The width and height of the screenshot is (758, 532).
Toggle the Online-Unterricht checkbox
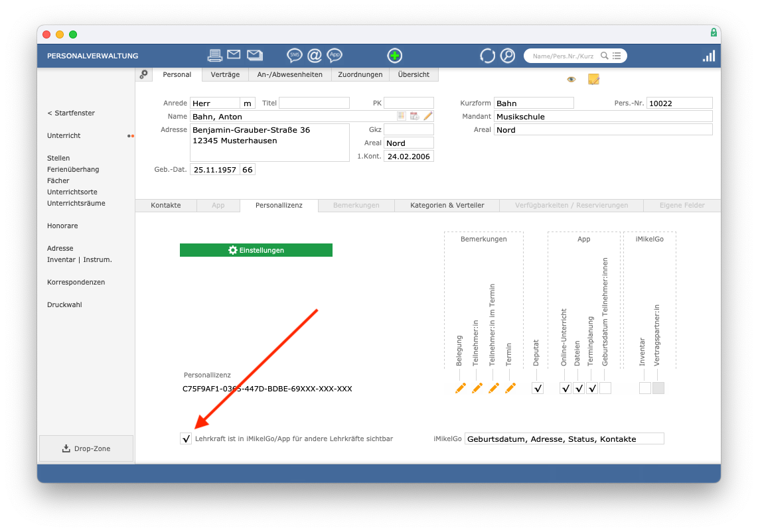(x=566, y=388)
